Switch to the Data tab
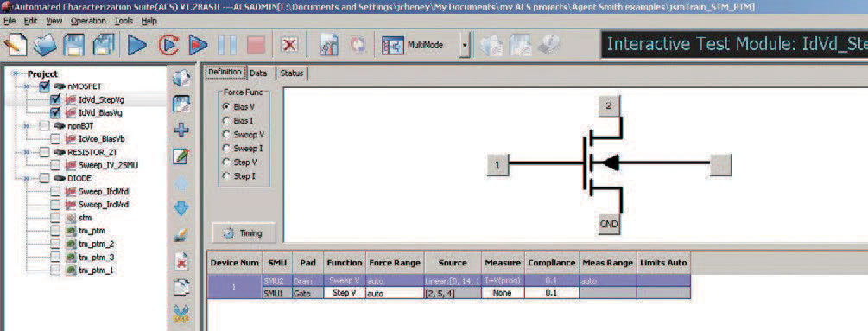The width and height of the screenshot is (868, 331). (x=258, y=73)
